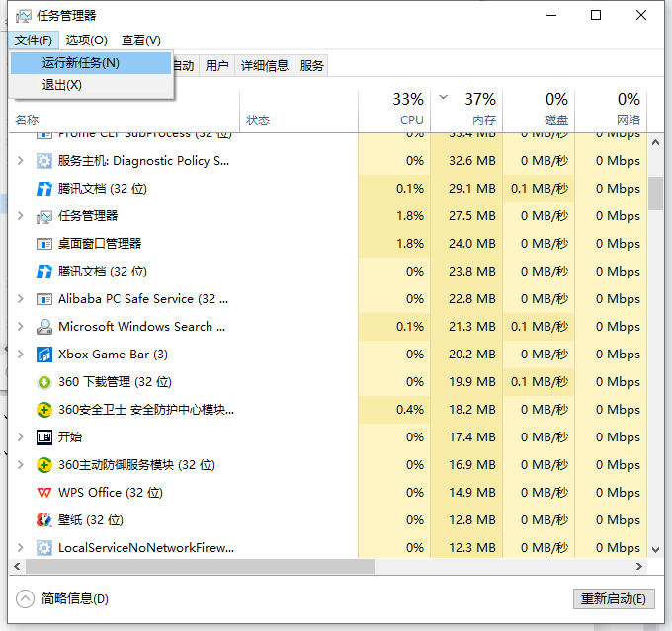Click the 360安全卫士 process icon
The image size is (672, 631).
click(x=44, y=410)
